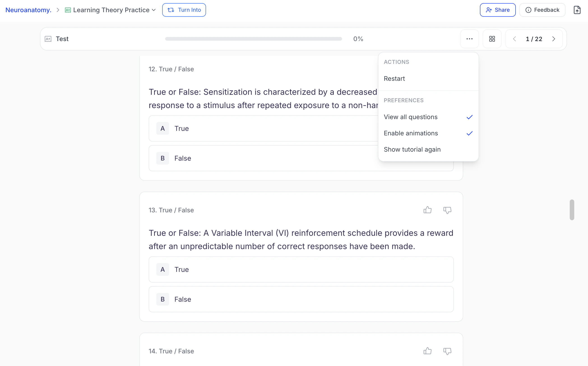Image resolution: width=588 pixels, height=366 pixels.
Task: Choose Restart from the actions menu
Action: 394,79
